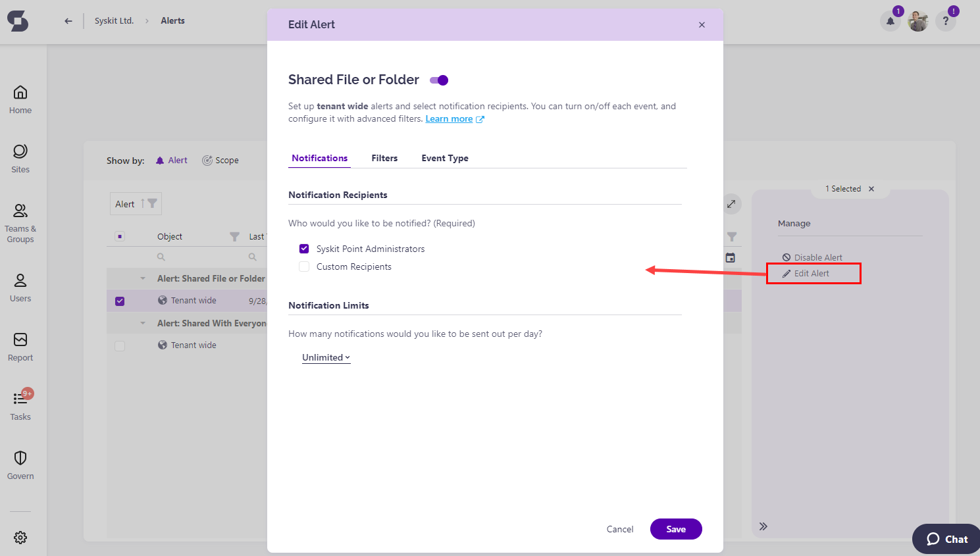Switch to the Filters tab
980x556 pixels.
(x=384, y=158)
